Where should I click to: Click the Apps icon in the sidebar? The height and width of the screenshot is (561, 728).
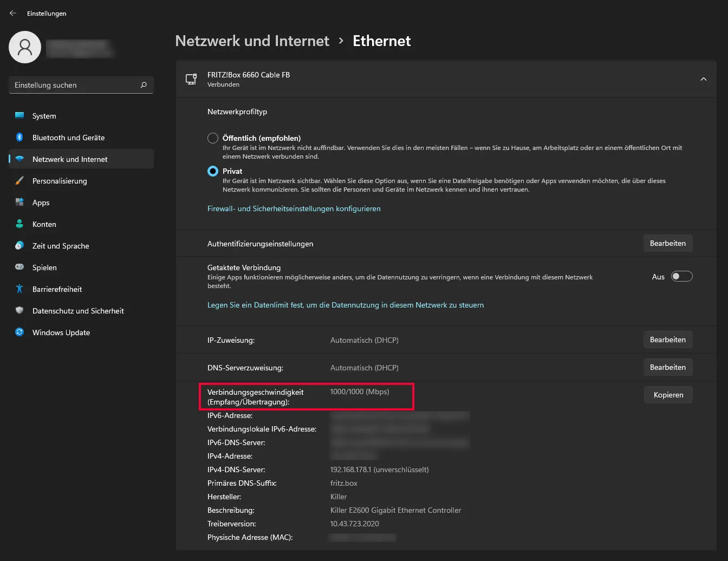19,203
